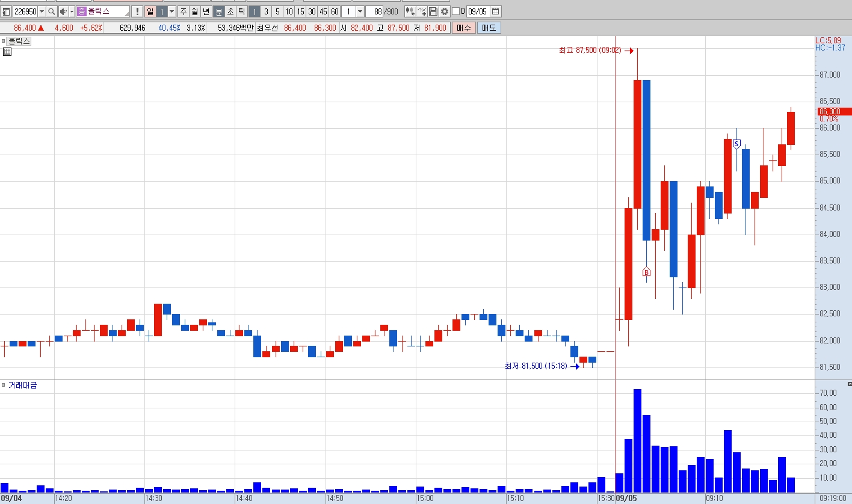Select 일 daily chart period
Screen dimensions: 852x504
tap(150, 11)
